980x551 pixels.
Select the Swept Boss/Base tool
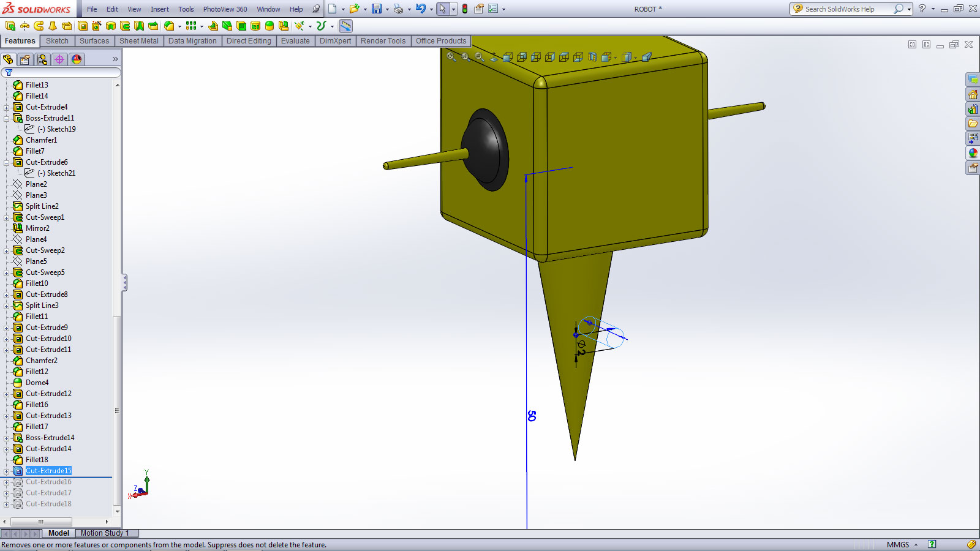39,26
